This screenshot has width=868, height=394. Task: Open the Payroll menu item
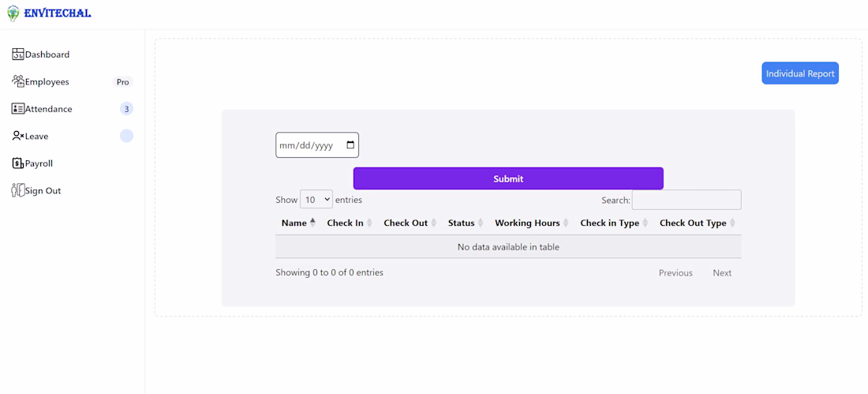click(x=39, y=163)
